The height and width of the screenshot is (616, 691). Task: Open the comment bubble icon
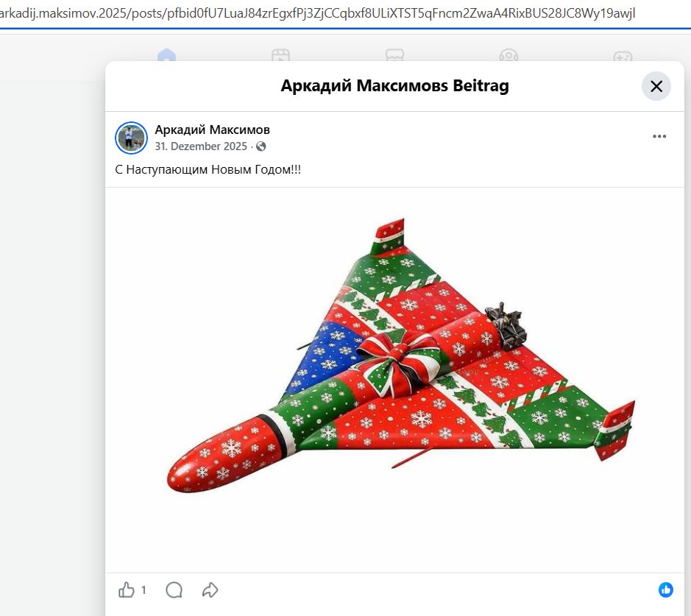coord(174,590)
